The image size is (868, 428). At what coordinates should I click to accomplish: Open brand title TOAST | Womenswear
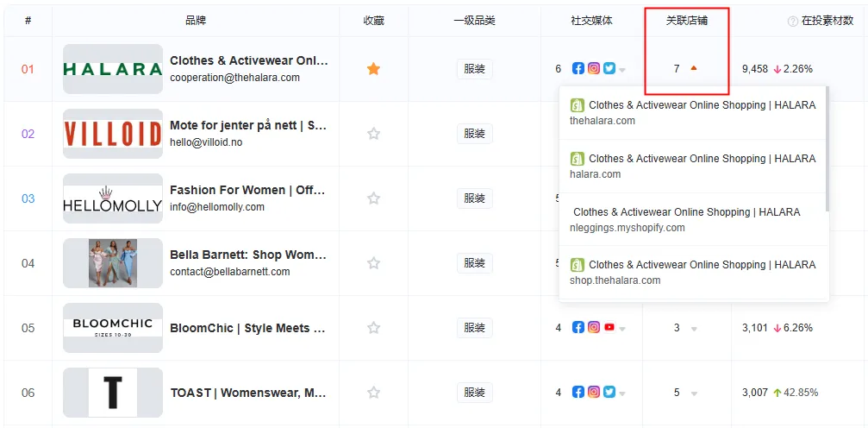click(x=248, y=393)
